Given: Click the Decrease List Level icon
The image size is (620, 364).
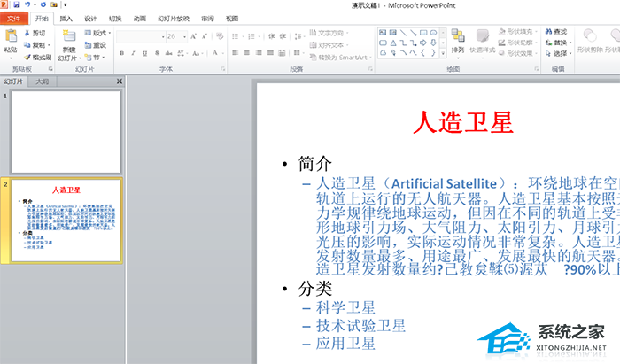Looking at the screenshot, I should click(x=272, y=36).
